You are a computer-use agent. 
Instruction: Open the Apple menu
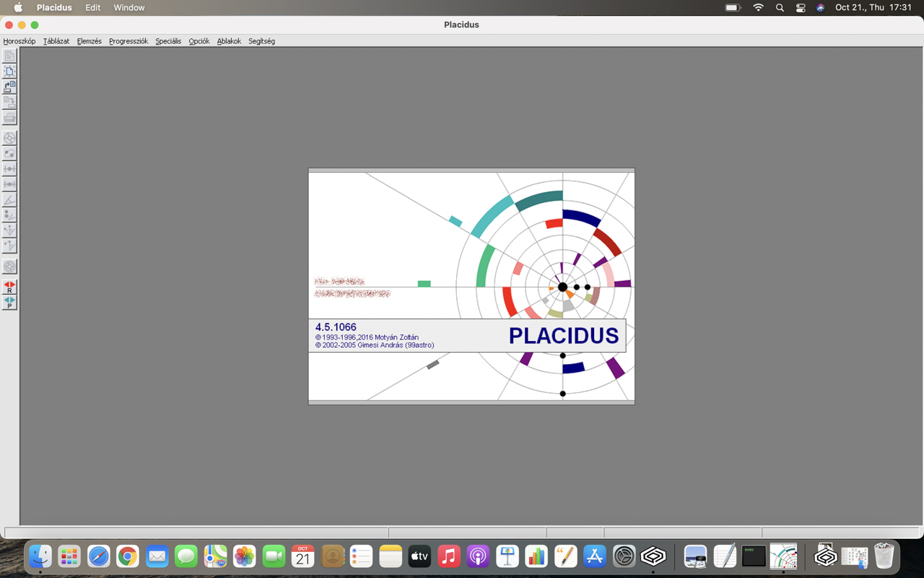coord(18,7)
